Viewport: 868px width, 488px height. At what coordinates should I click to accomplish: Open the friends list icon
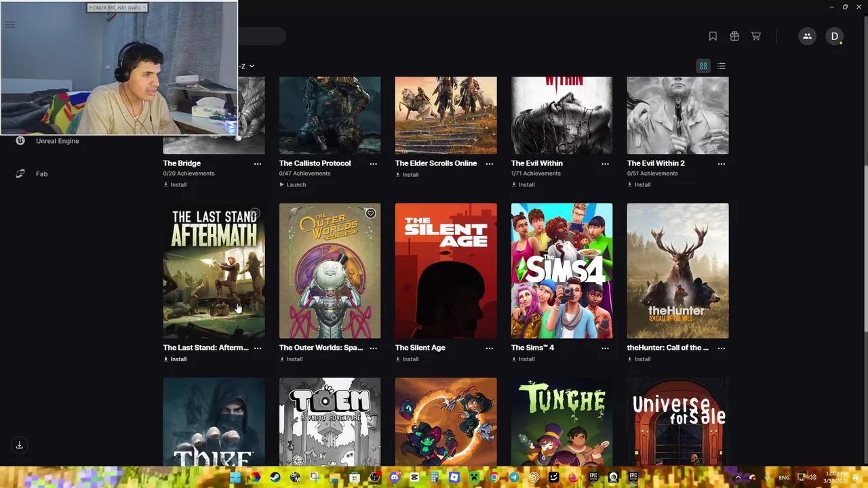(x=807, y=37)
